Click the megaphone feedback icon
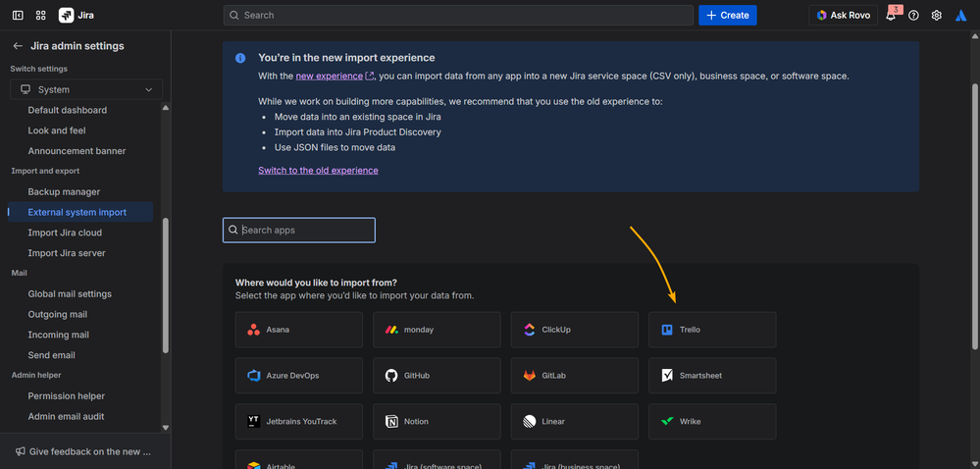 coord(21,451)
